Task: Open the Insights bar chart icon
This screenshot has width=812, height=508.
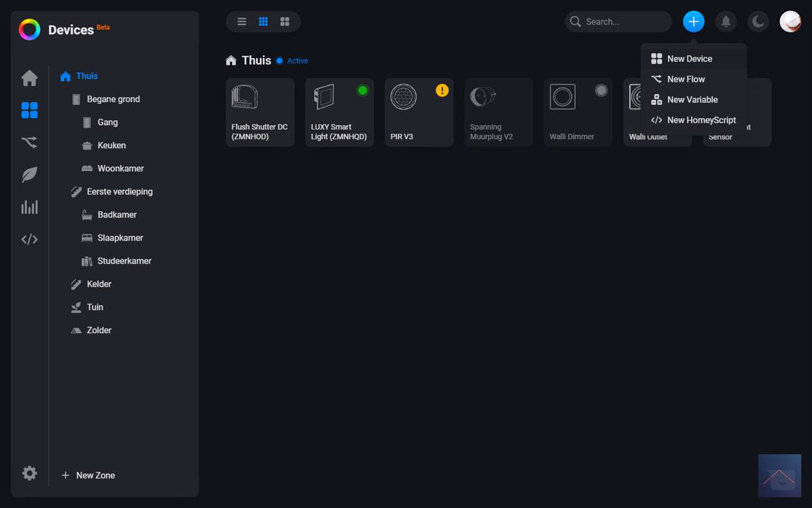Action: [x=29, y=207]
